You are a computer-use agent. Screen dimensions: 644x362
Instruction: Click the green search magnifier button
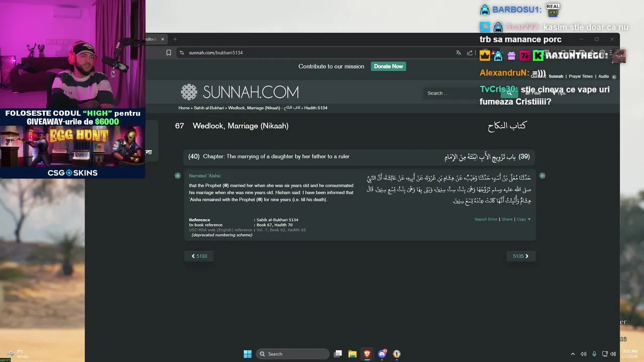pyautogui.click(x=509, y=93)
